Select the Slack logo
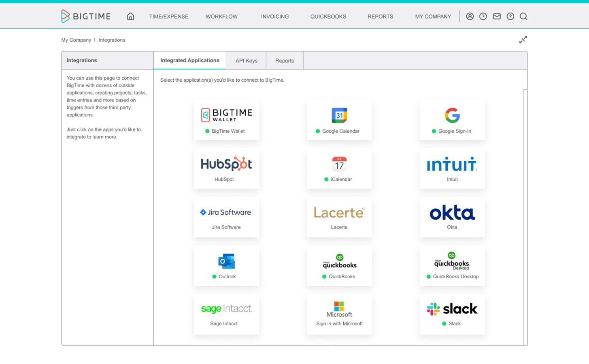589x364 pixels. pyautogui.click(x=452, y=309)
